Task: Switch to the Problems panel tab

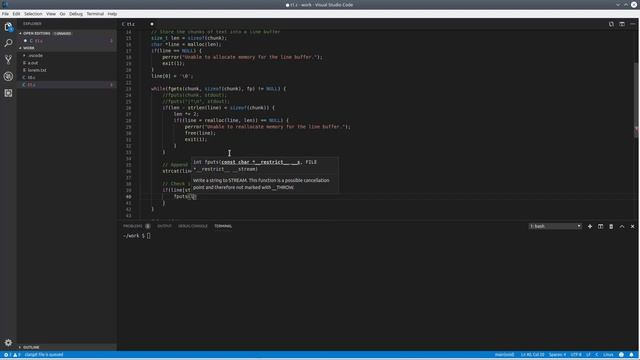Action: point(136,226)
